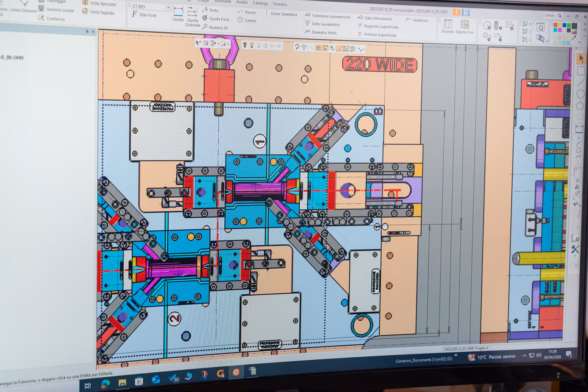Select the Dato Geometrico tool
The width and height of the screenshot is (588, 392).
point(323,24)
